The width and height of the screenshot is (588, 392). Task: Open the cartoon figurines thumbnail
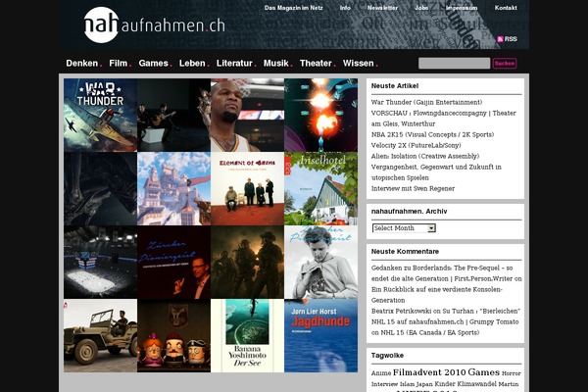174,336
